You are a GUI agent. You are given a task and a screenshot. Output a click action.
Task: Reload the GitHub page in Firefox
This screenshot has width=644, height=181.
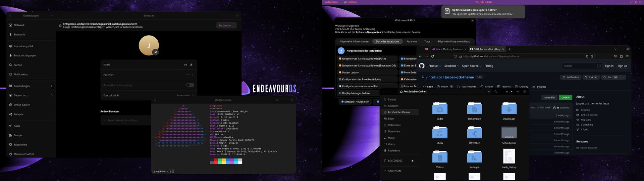pyautogui.click(x=432, y=56)
